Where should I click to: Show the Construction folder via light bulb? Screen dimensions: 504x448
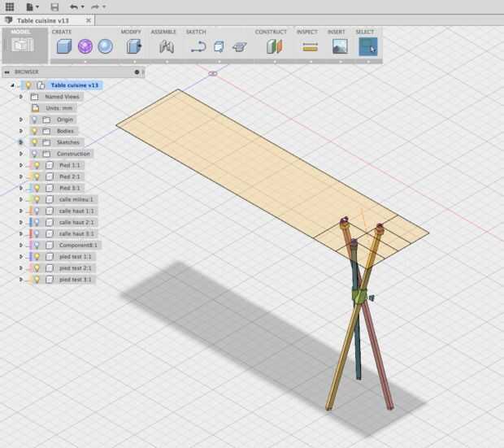[34, 154]
